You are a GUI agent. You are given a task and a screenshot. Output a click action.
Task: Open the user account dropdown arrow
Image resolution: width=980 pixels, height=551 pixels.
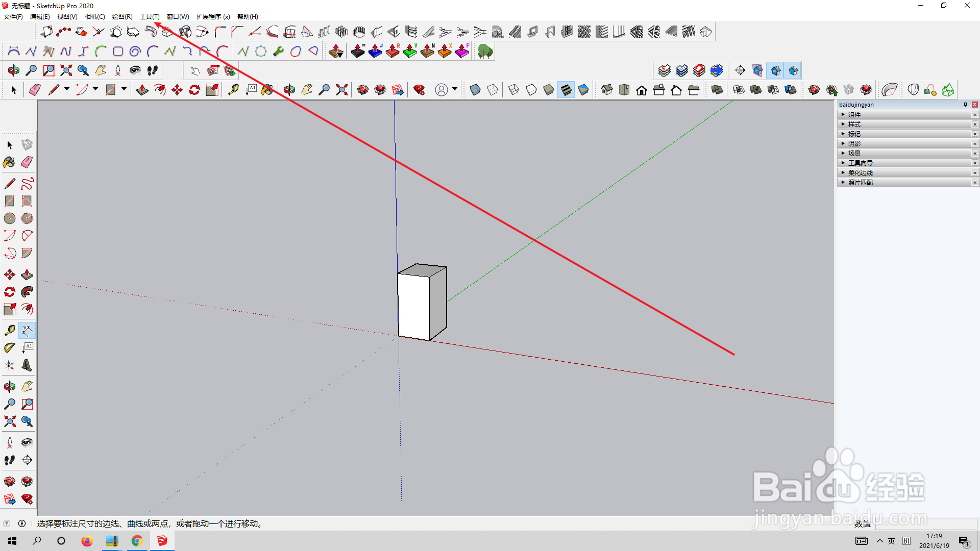pos(454,89)
